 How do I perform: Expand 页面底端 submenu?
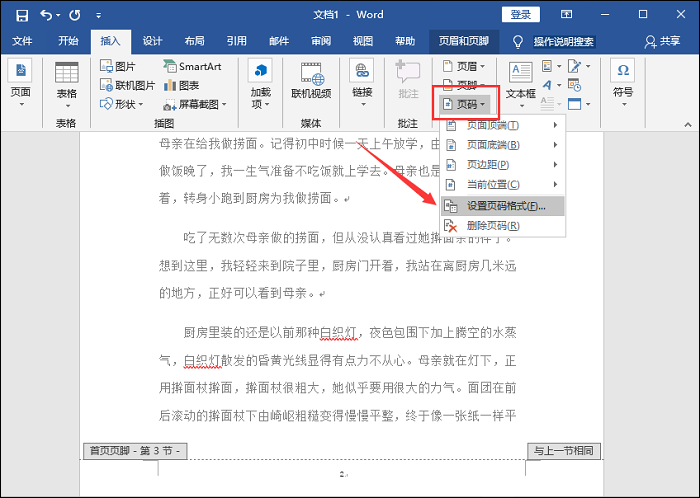(503, 145)
